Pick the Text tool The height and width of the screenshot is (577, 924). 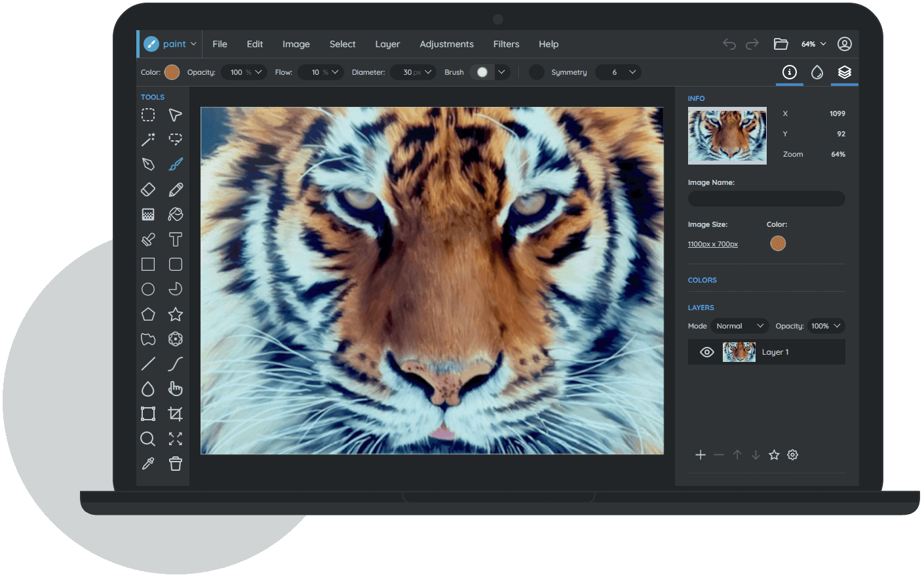tap(176, 239)
